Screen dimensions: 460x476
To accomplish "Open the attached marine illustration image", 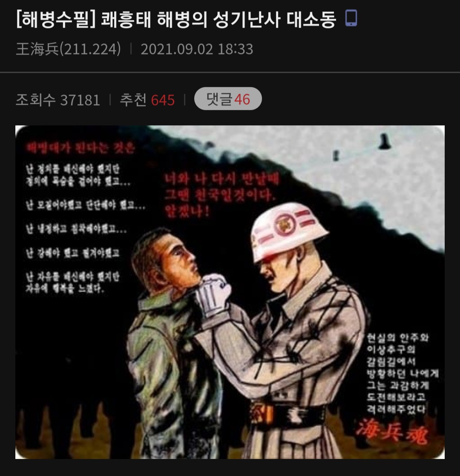I will click(230, 292).
